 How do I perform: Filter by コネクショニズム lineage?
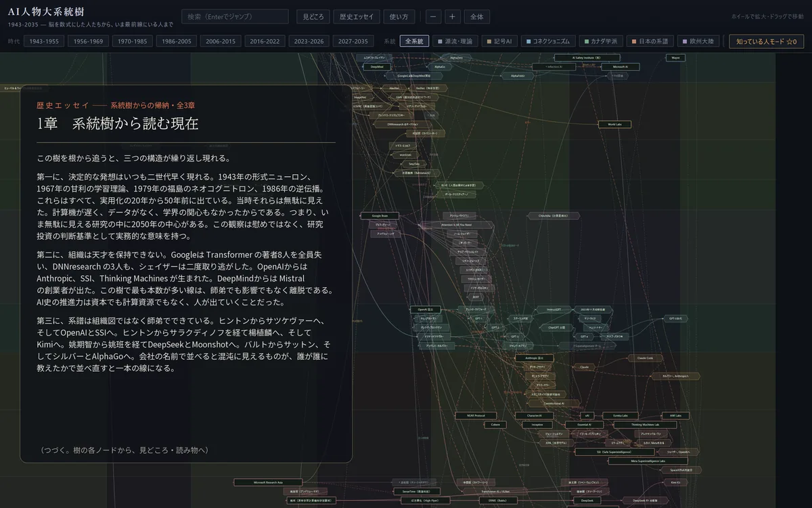(549, 41)
